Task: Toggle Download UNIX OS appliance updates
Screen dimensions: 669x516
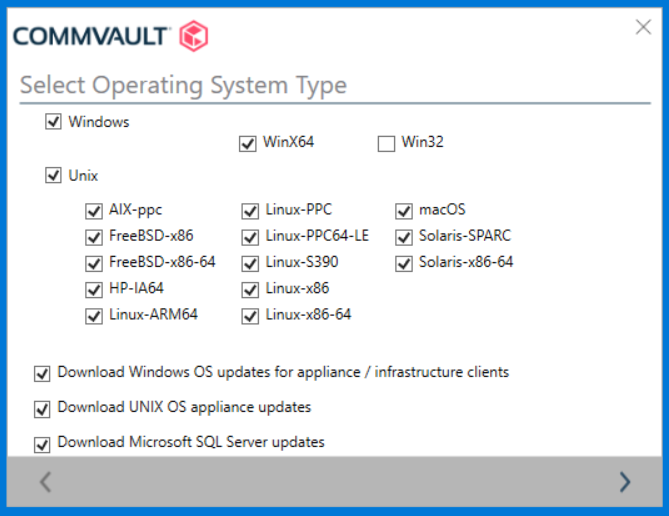Action: point(42,409)
